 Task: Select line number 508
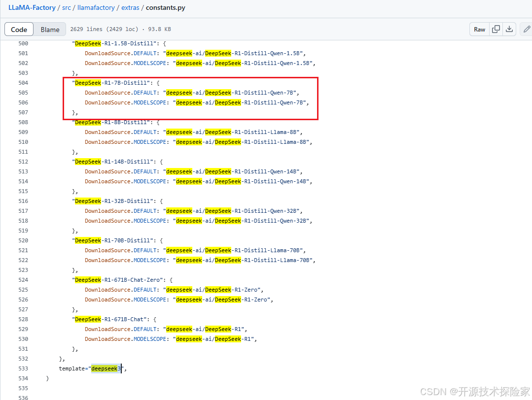point(23,122)
